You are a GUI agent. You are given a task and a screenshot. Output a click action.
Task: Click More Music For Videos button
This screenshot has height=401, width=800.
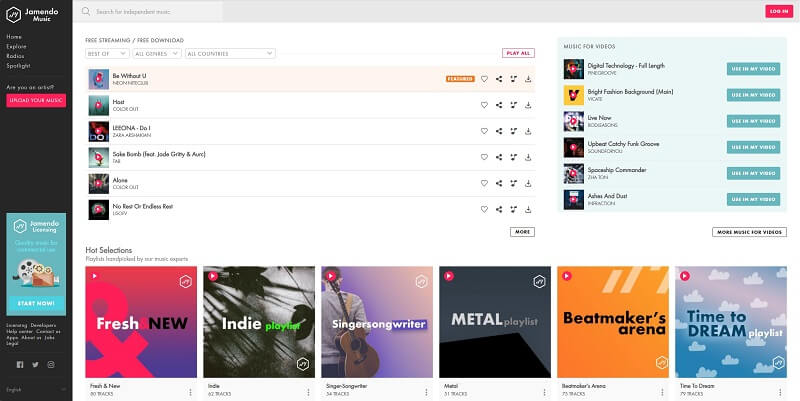tap(749, 232)
